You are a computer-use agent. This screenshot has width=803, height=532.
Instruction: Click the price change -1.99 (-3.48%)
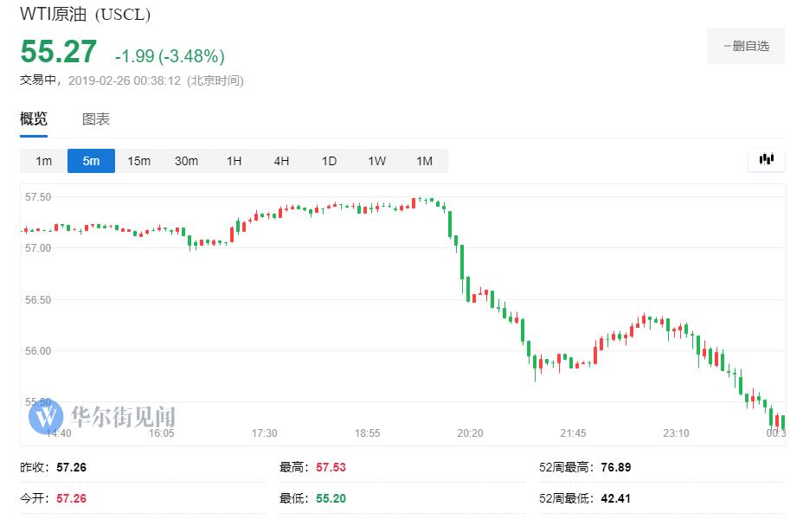pos(170,56)
